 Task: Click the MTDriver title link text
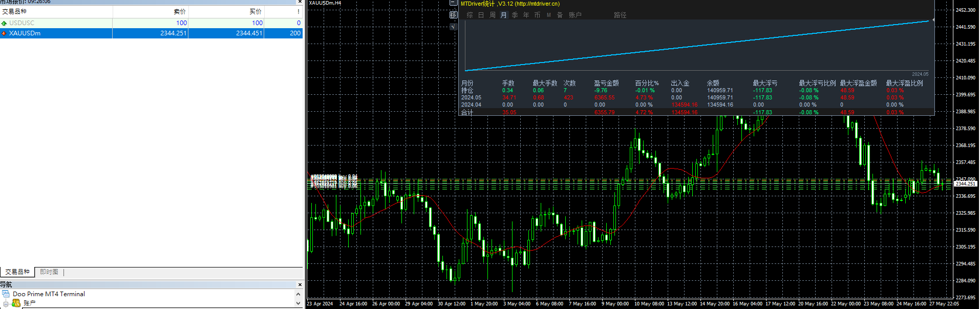(510, 4)
